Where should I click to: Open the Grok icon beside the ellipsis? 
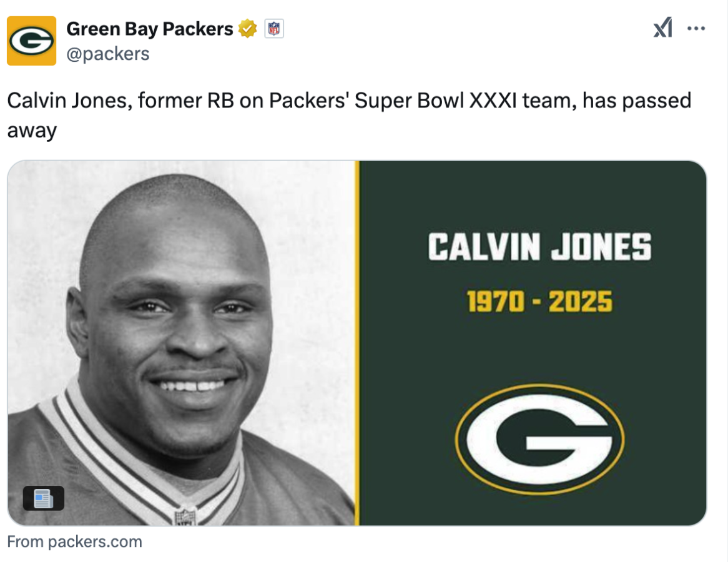[662, 28]
